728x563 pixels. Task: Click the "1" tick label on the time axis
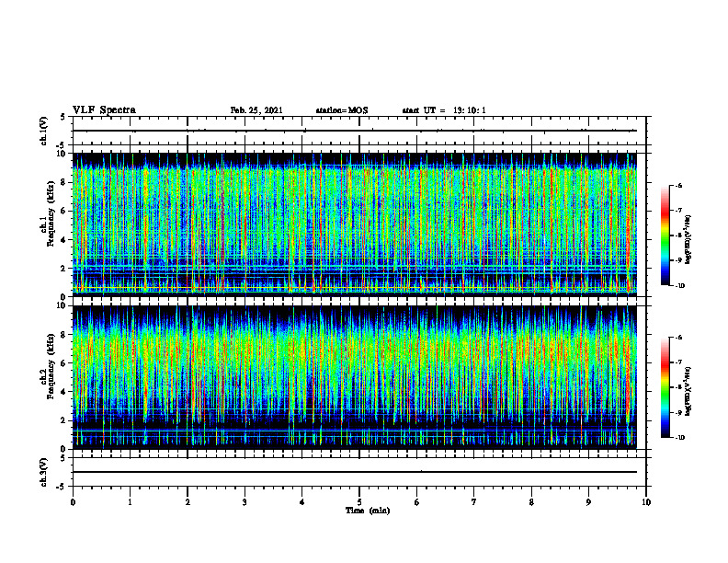point(130,502)
